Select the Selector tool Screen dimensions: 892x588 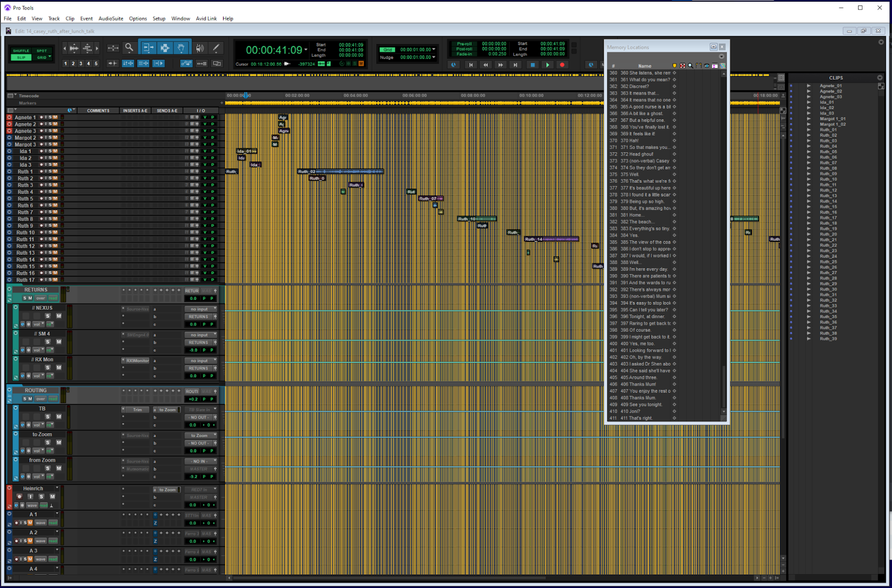tap(164, 48)
